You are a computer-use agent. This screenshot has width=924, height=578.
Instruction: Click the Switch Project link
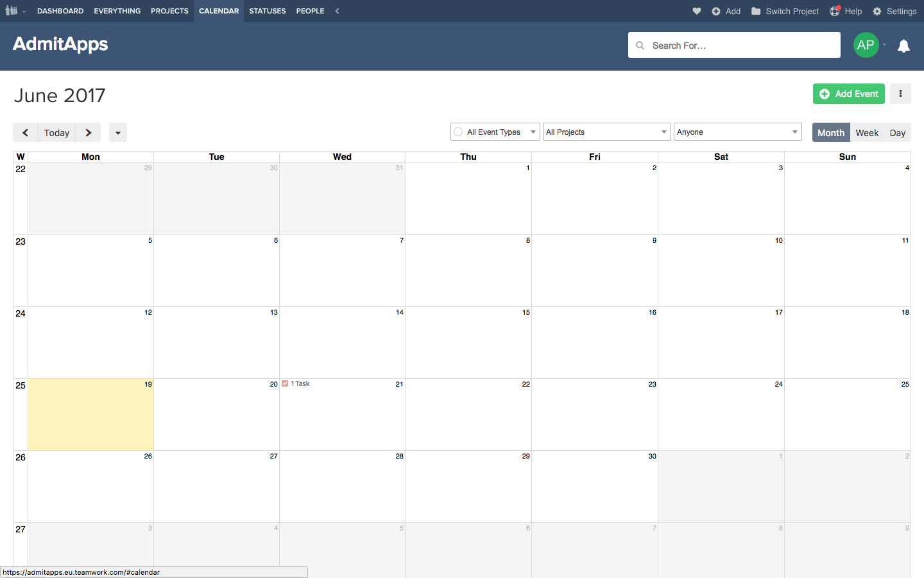[x=792, y=11]
